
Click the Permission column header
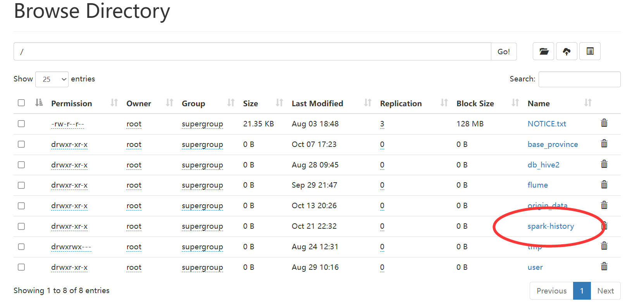click(72, 104)
